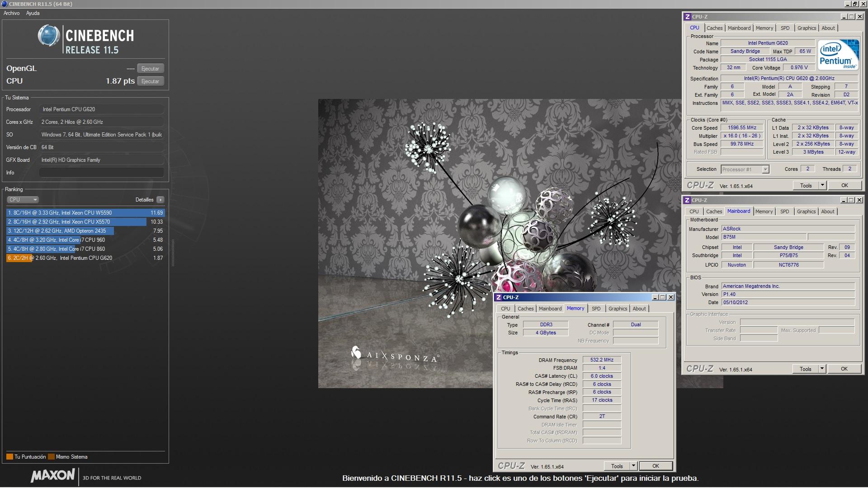The height and width of the screenshot is (488, 868).
Task: Run the CPU test with Ejecutar
Action: point(150,81)
